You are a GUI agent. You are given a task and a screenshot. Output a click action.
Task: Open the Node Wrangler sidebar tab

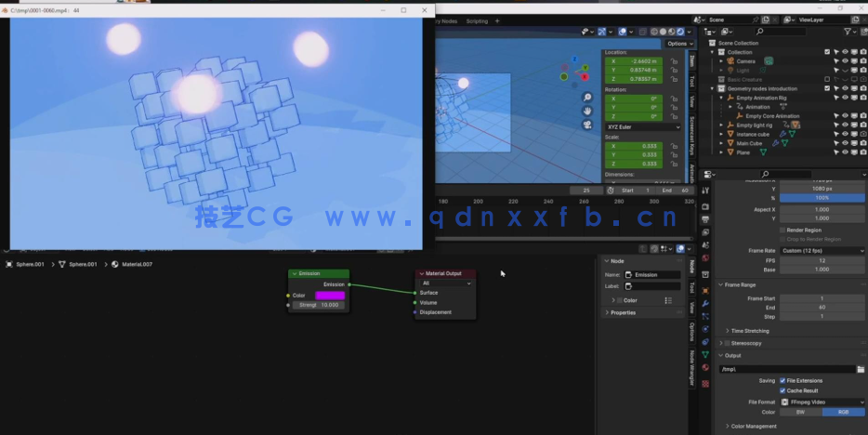(691, 367)
